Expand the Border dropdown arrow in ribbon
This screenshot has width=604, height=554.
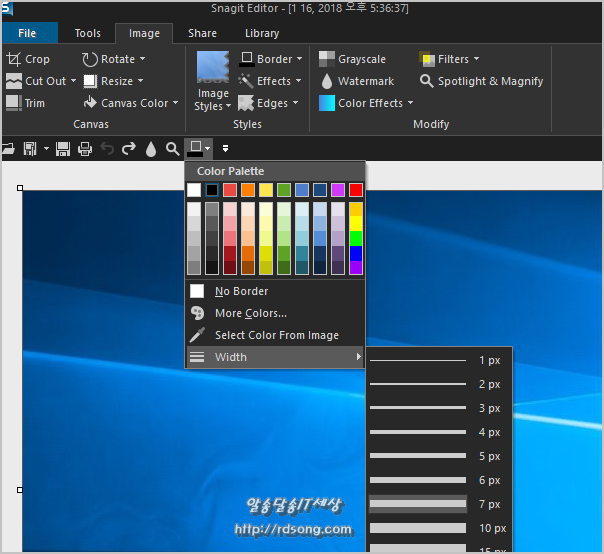299,59
